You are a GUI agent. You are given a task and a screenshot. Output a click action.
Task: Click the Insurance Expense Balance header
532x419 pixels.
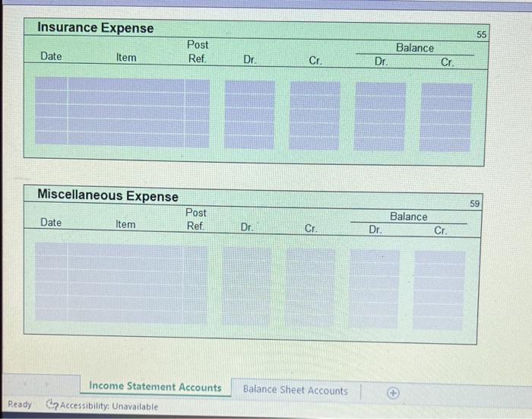(x=415, y=48)
